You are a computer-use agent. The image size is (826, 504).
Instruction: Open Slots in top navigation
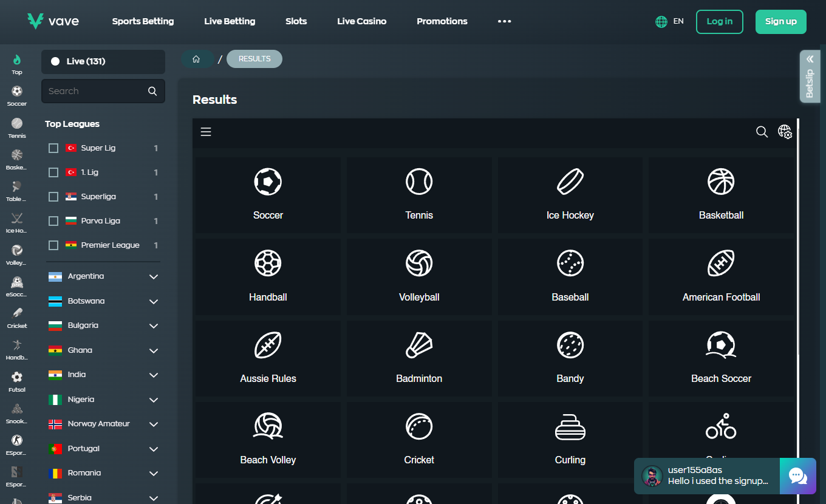click(x=296, y=21)
